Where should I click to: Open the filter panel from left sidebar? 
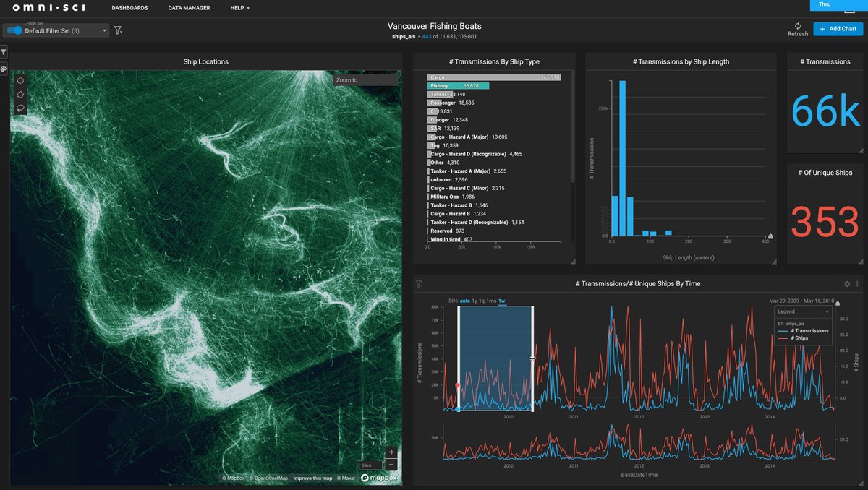(4, 52)
